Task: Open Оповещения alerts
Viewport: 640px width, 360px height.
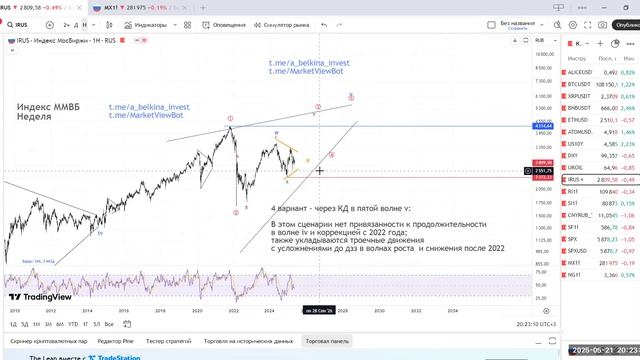Action: pyautogui.click(x=224, y=25)
